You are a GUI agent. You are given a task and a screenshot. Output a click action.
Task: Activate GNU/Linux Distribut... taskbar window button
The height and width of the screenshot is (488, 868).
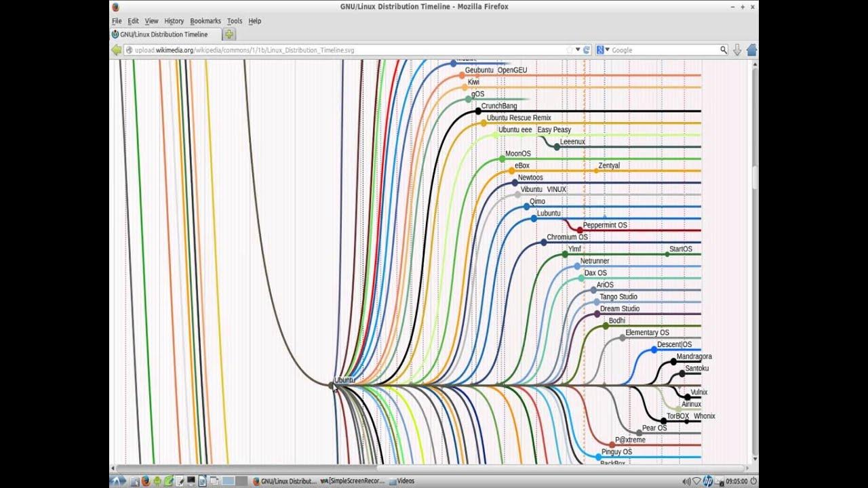[285, 481]
